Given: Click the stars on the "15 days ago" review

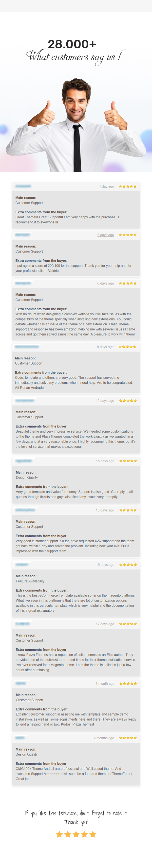Looking at the screenshot, I should click(128, 461).
